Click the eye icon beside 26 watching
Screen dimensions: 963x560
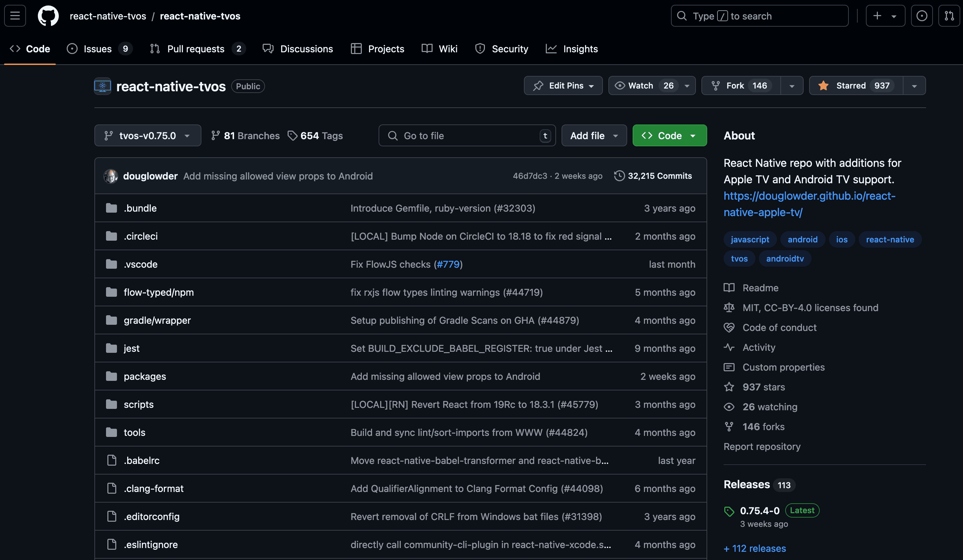pyautogui.click(x=729, y=406)
